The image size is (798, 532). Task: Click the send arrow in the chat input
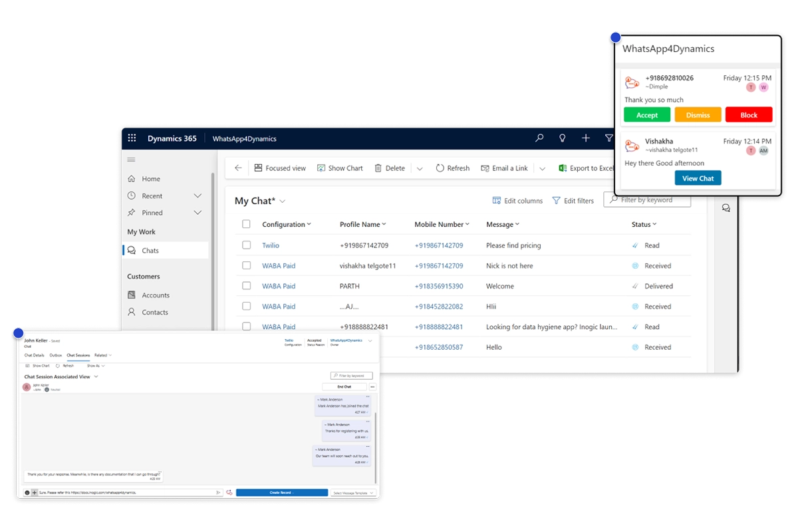click(218, 493)
